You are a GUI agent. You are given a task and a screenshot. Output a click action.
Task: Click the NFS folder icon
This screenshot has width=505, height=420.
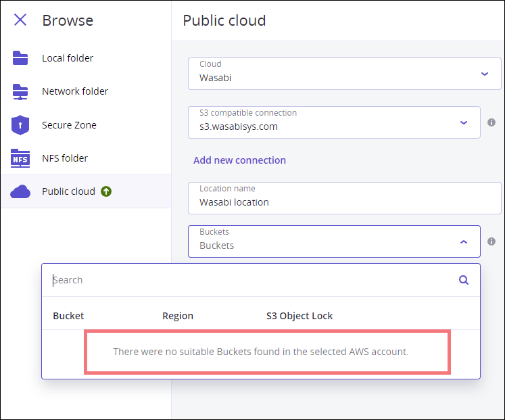[20, 158]
